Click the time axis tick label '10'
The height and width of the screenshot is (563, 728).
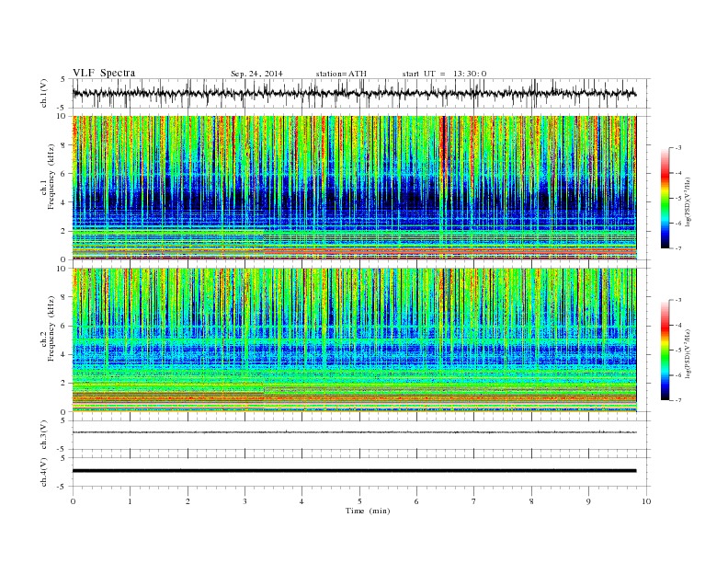coord(646,501)
